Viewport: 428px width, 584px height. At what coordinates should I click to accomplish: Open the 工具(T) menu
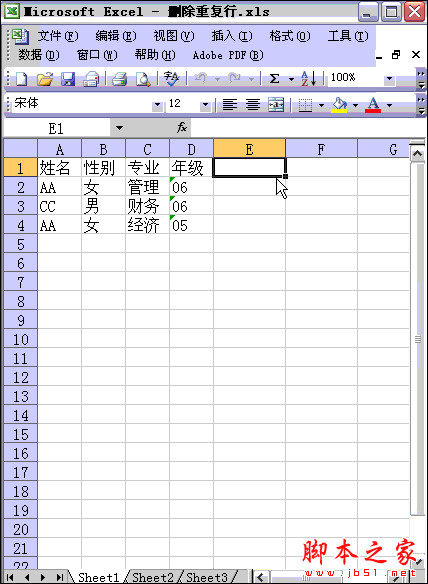pos(348,36)
